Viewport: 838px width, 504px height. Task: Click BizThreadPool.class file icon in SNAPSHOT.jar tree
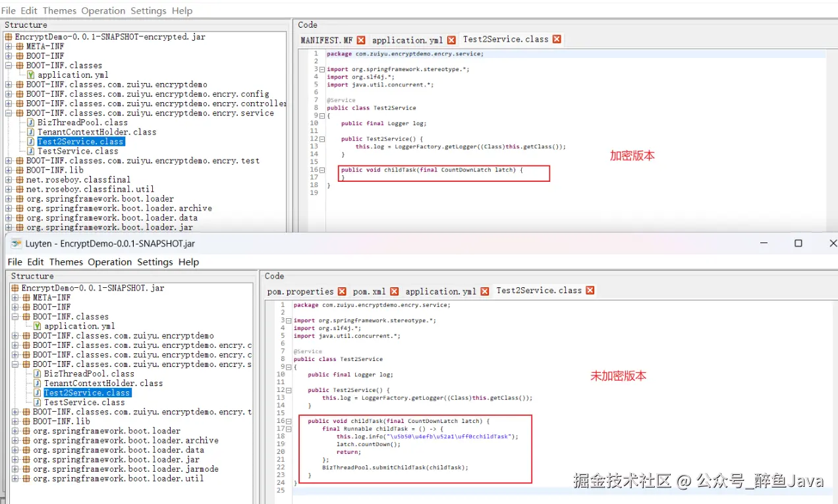click(38, 374)
